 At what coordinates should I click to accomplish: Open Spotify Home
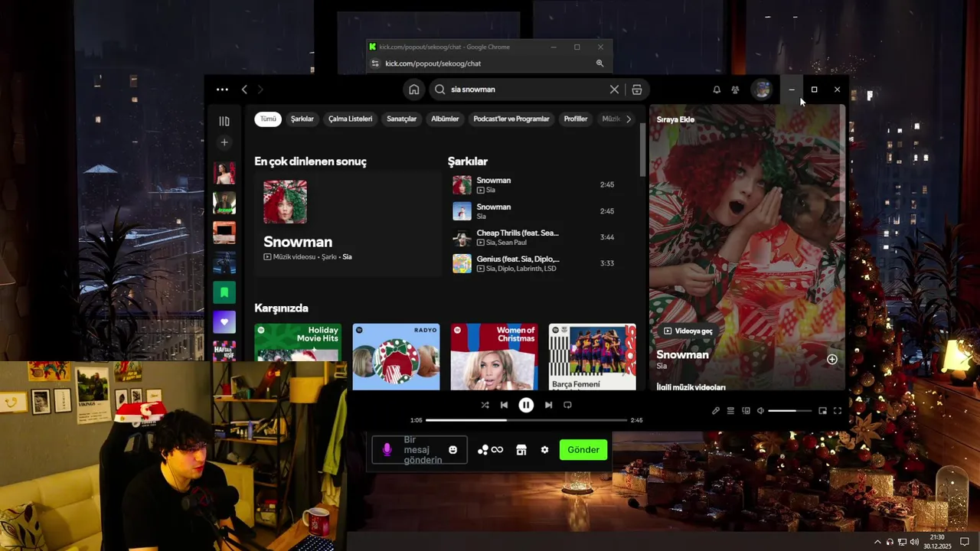[414, 90]
